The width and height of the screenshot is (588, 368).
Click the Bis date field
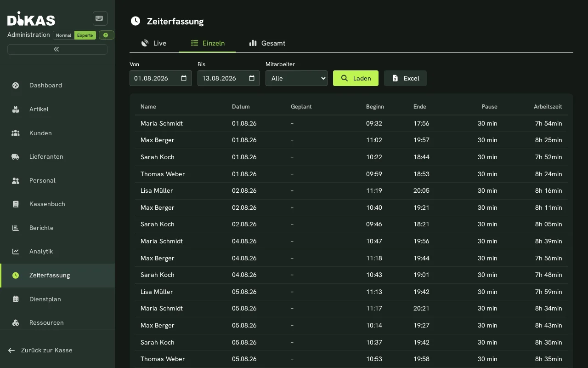tap(228, 78)
